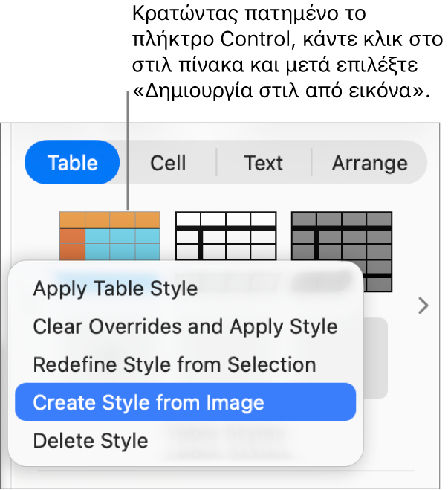Open the Cell tab

coord(168,163)
